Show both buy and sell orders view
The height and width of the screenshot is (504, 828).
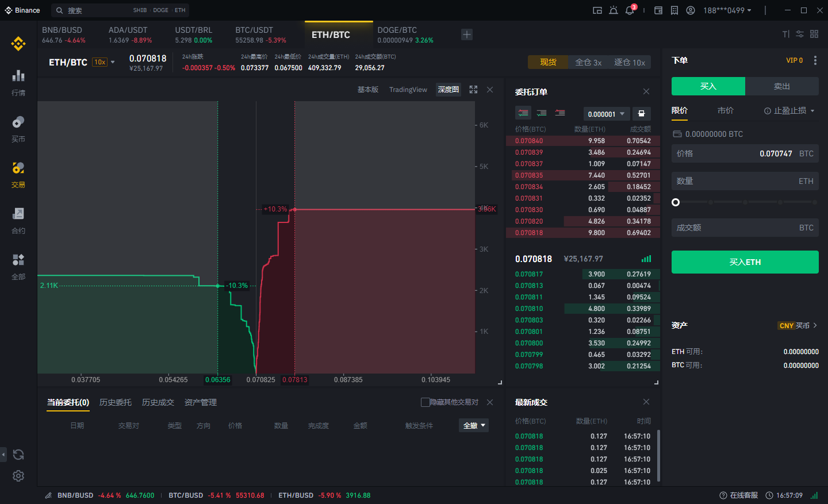click(x=523, y=113)
